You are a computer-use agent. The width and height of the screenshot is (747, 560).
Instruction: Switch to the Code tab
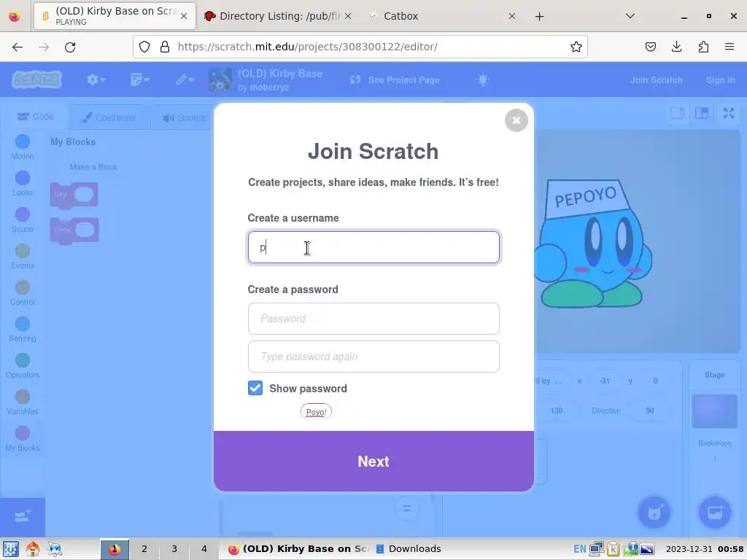click(35, 117)
